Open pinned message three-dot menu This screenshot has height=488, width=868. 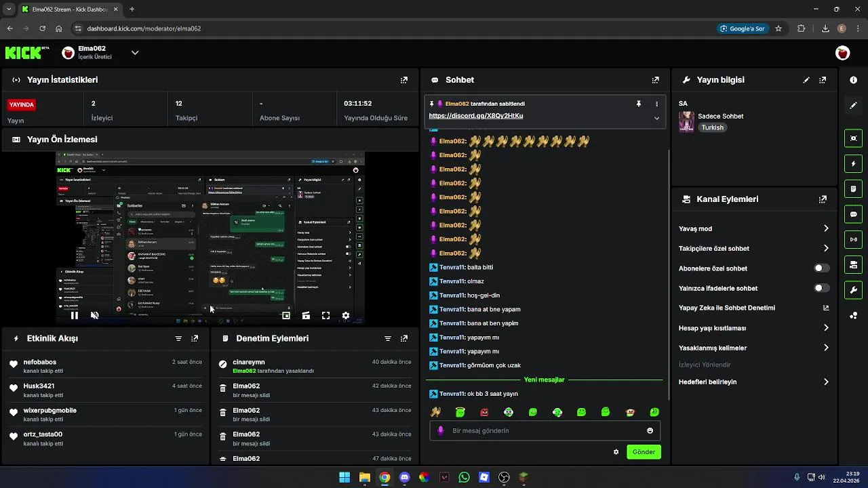pos(656,104)
